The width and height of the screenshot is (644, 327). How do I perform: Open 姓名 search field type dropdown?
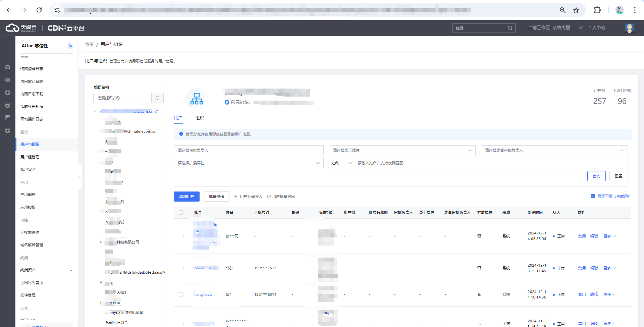coord(341,163)
